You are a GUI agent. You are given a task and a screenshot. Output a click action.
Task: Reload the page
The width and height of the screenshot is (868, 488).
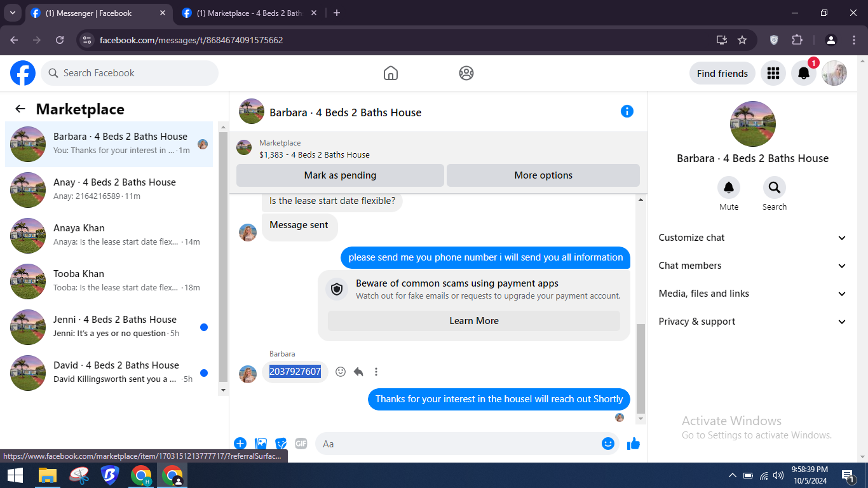tap(60, 40)
